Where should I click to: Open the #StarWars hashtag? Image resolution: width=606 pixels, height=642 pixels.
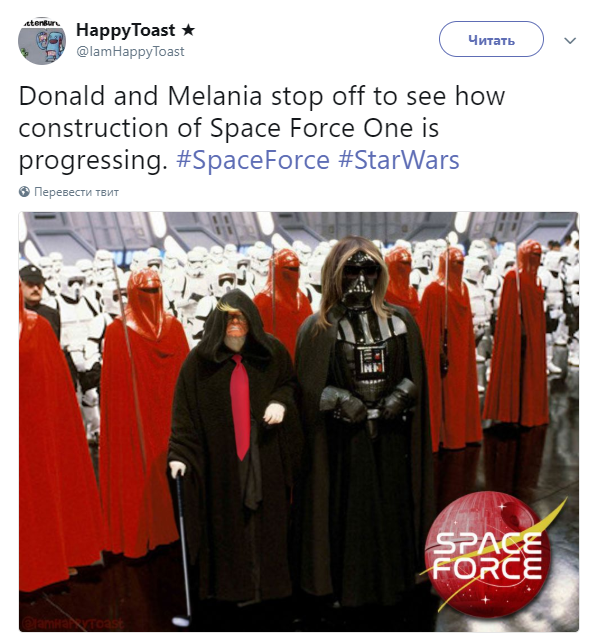(x=399, y=160)
